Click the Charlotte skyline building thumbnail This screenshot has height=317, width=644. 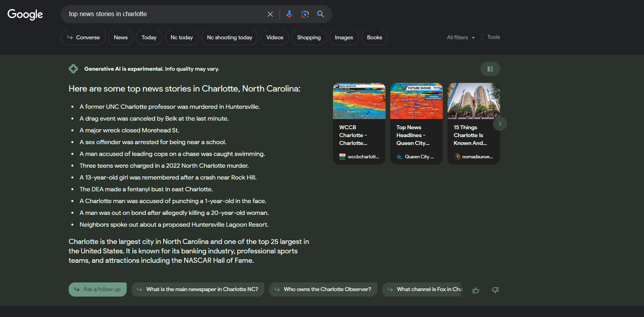pyautogui.click(x=474, y=101)
